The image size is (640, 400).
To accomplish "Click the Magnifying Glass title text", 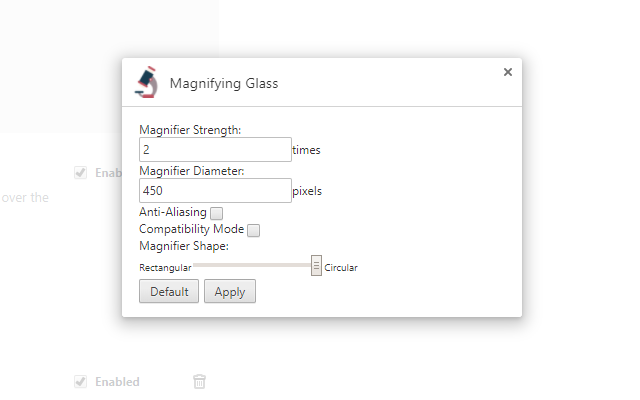I will 224,83.
